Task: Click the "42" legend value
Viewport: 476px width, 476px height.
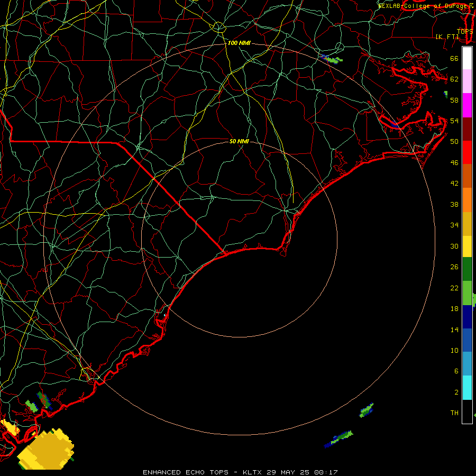Action: 454,184
